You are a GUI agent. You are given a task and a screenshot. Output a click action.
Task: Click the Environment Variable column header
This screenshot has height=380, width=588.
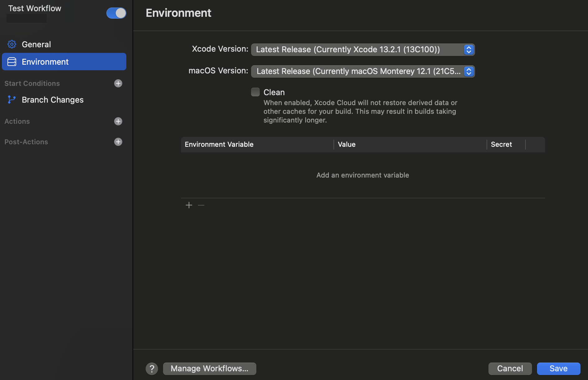point(257,144)
